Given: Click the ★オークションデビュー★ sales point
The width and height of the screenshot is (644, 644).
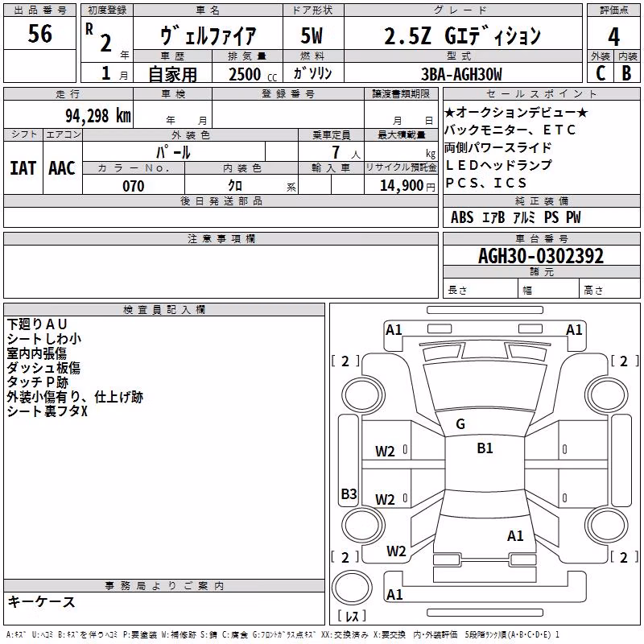Looking at the screenshot, I should 516,112.
